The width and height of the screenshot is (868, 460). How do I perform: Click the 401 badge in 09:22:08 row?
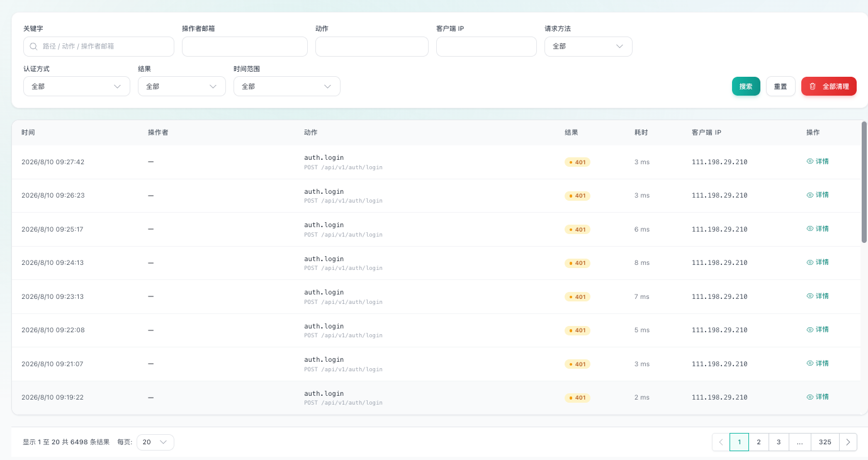click(x=577, y=330)
